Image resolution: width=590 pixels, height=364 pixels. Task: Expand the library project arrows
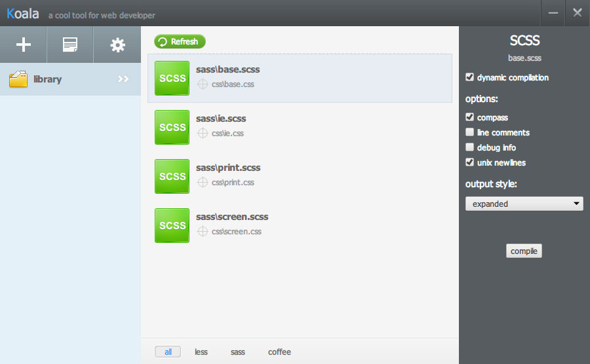(x=123, y=79)
